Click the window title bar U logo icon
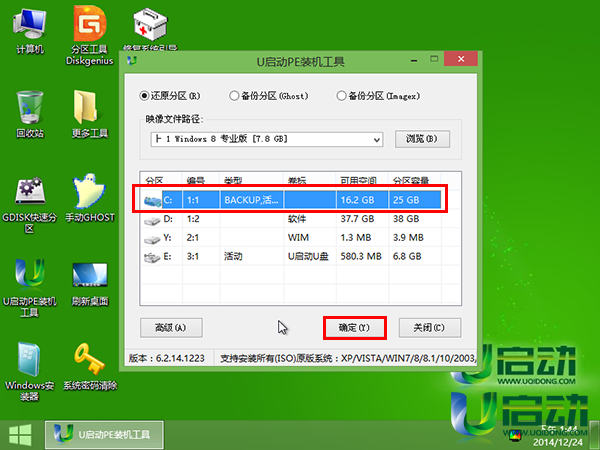Image resolution: width=600 pixels, height=450 pixels. point(132,60)
